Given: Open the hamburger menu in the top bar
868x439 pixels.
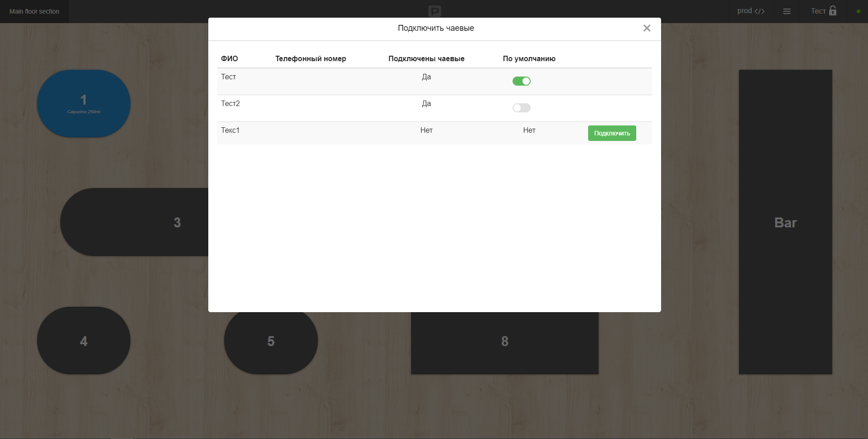Looking at the screenshot, I should pos(786,11).
